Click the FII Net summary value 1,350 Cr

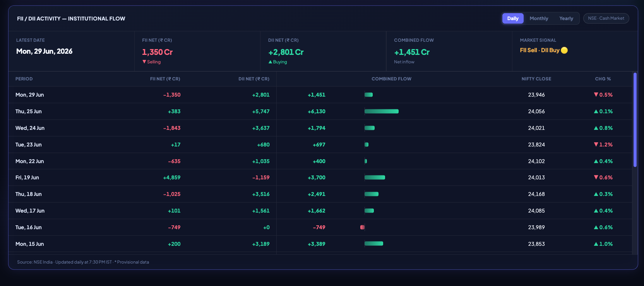(158, 52)
